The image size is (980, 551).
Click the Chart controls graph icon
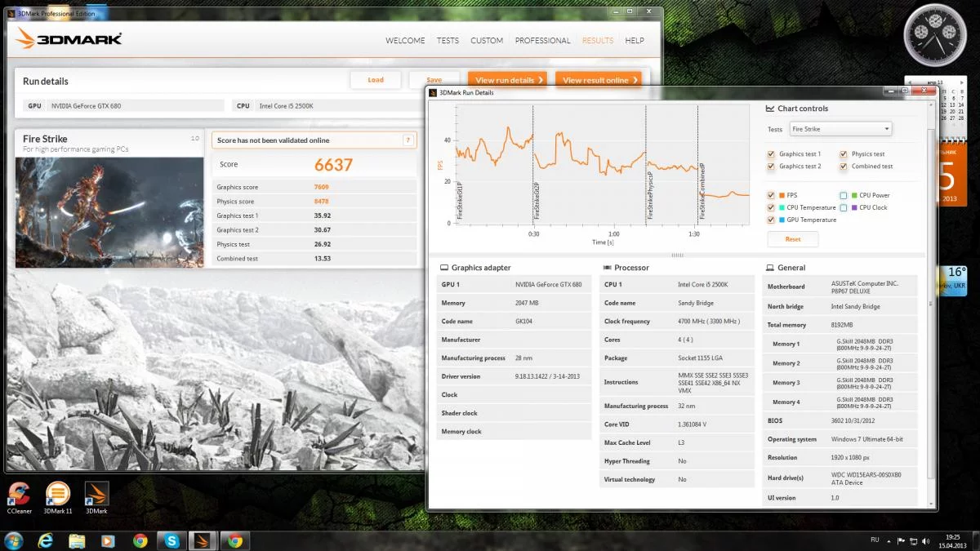[x=770, y=109]
